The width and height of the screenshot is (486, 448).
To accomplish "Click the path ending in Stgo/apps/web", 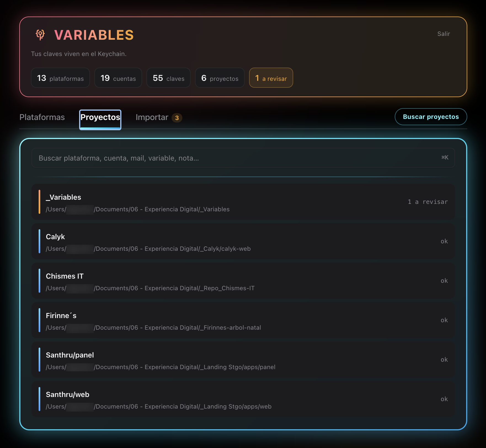I will pyautogui.click(x=159, y=406).
